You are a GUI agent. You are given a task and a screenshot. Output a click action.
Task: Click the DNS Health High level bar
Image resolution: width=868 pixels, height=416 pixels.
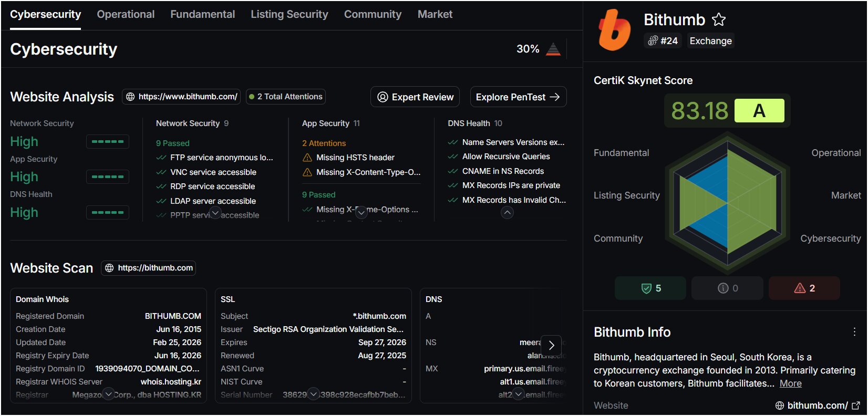pos(108,213)
